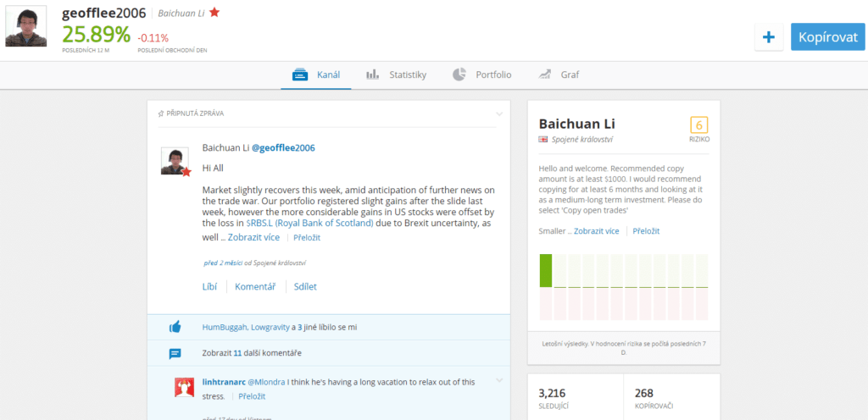Click the risk score 6 badge

699,124
